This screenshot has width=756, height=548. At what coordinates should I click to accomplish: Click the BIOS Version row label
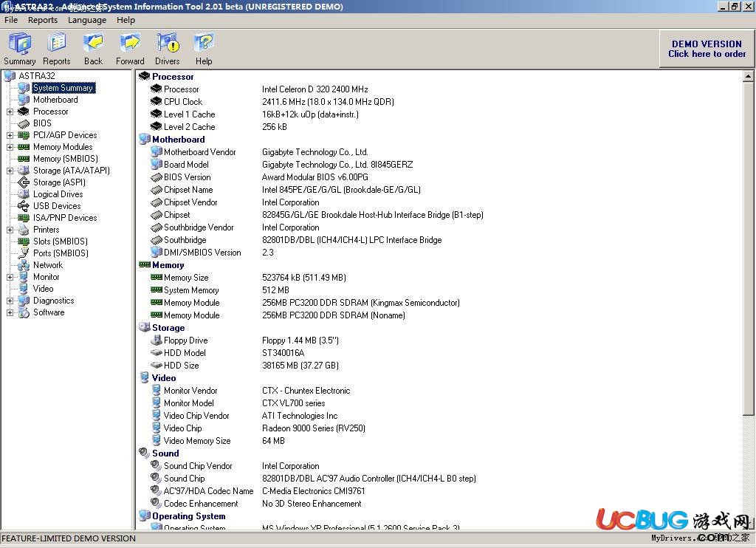(x=187, y=177)
